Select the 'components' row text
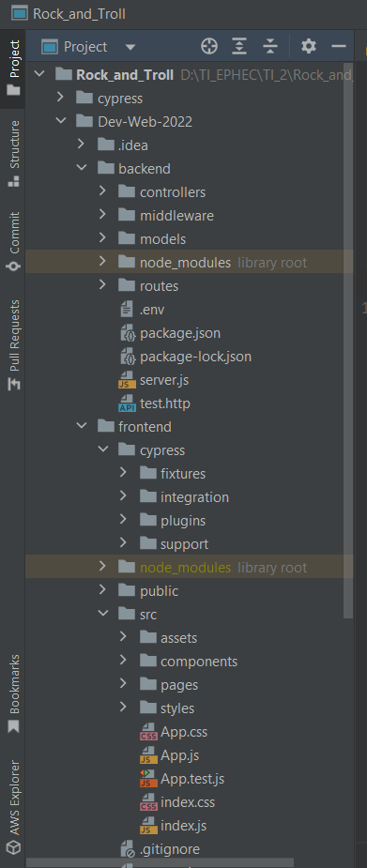 (199, 662)
